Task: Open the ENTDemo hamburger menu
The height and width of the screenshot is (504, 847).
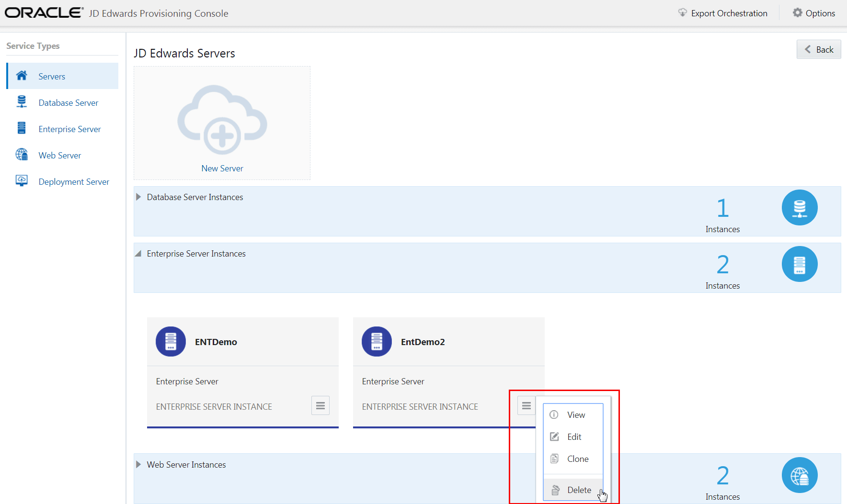Action: (320, 405)
